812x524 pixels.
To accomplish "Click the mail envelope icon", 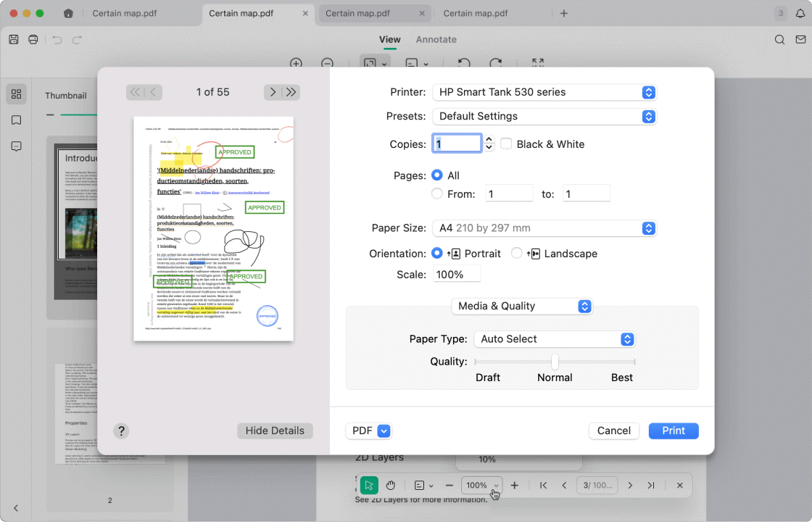I will (800, 39).
